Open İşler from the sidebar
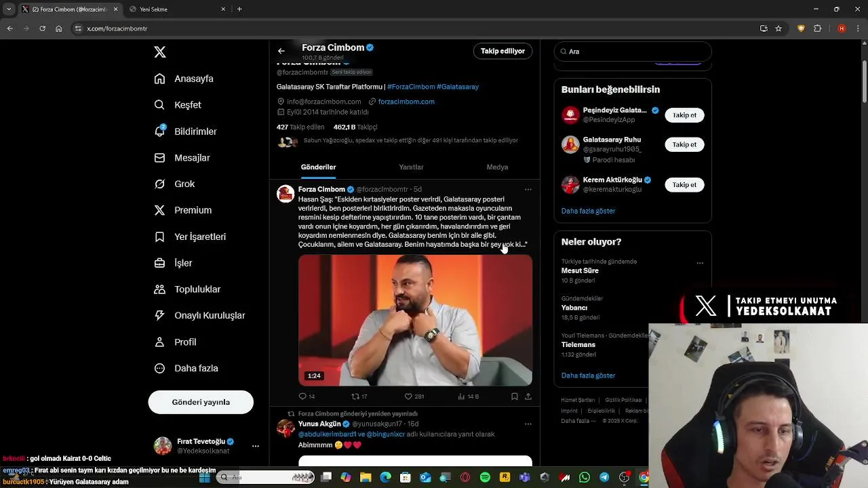The height and width of the screenshot is (488, 868). (x=173, y=263)
